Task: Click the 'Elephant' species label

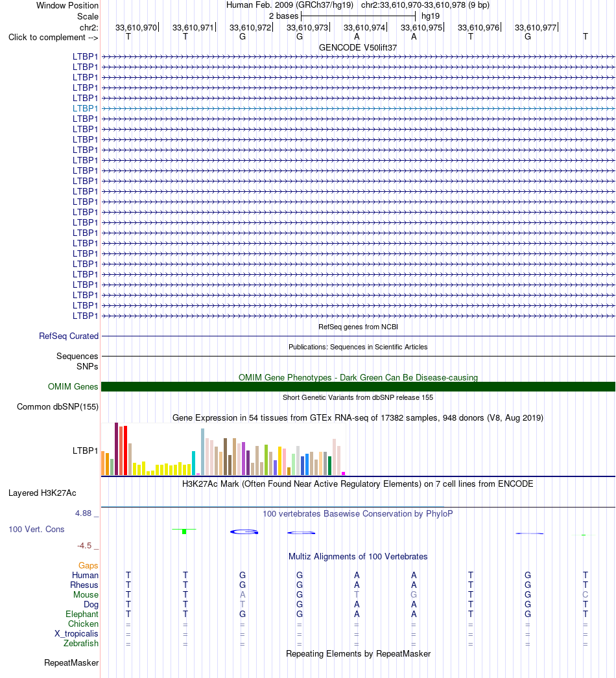Action: 82,614
